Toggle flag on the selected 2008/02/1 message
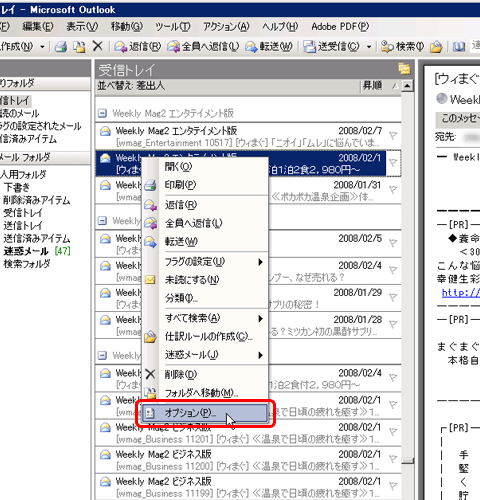Viewport: 480px width, 500px height. 393,163
